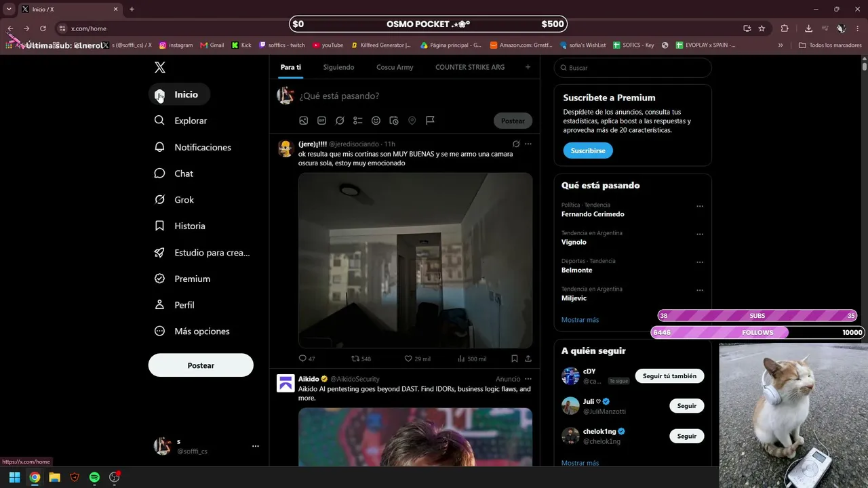The width and height of the screenshot is (868, 488).
Task: Share jeredisociando's curtains post
Action: (528, 359)
